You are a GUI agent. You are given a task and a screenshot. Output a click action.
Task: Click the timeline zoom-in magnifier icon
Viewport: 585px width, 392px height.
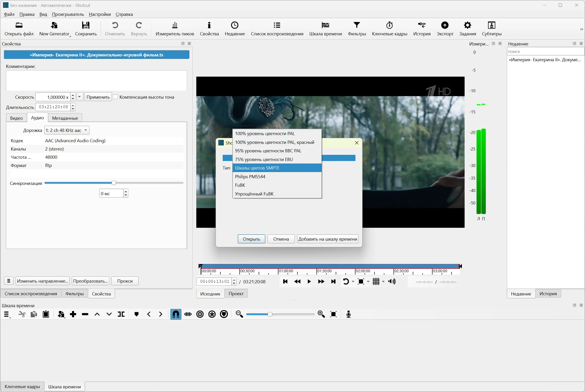pyautogui.click(x=321, y=314)
